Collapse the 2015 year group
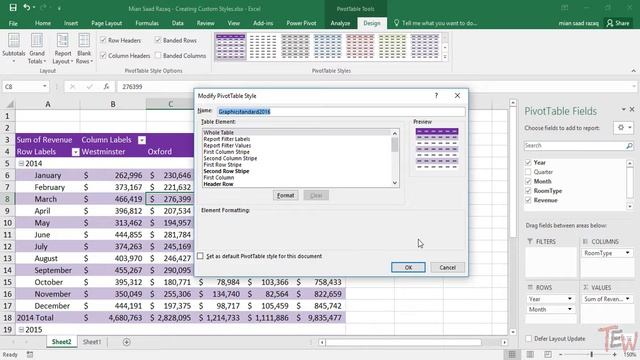Viewport: 640px width, 360px height. click(21, 329)
